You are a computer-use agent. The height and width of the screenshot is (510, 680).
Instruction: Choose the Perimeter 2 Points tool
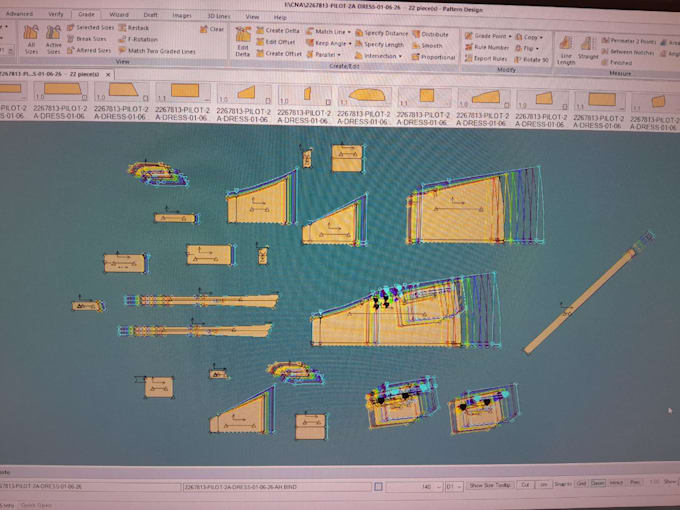tap(629, 41)
